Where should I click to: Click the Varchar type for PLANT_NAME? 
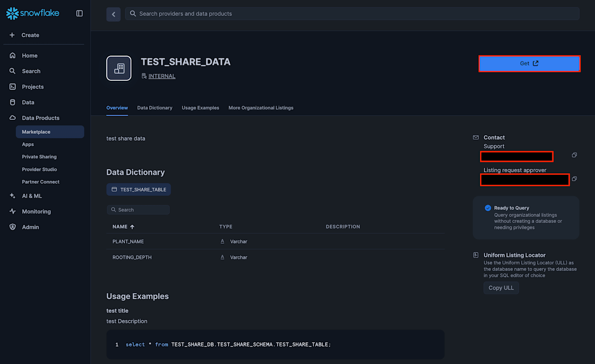(x=238, y=242)
